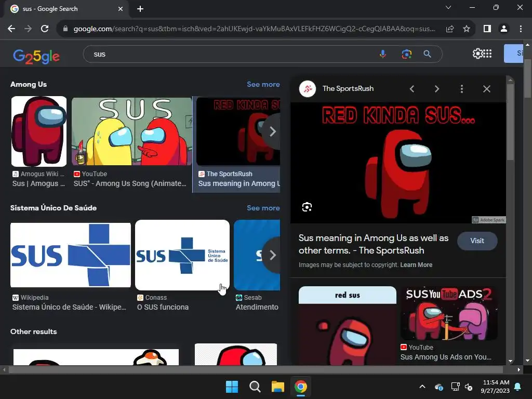532x399 pixels.
Task: Open the tab search chevron
Action: [x=448, y=7]
